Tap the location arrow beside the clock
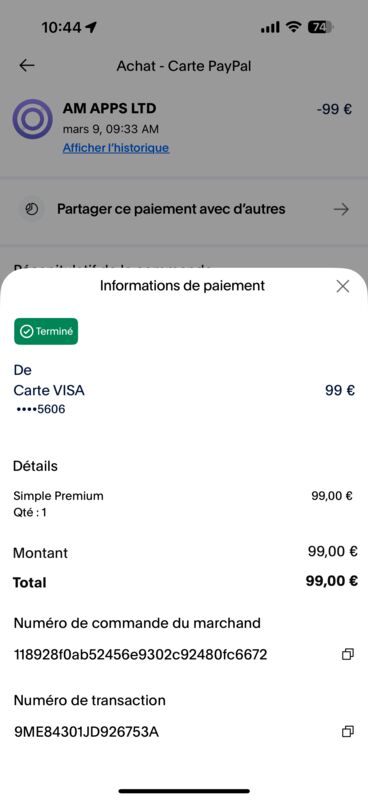Screen dimensions: 368x800 click(91, 28)
